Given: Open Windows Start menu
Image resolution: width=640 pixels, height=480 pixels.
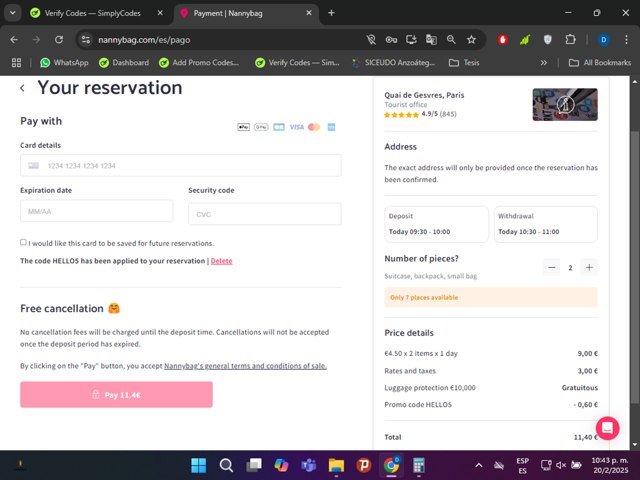Looking at the screenshot, I should tap(199, 465).
